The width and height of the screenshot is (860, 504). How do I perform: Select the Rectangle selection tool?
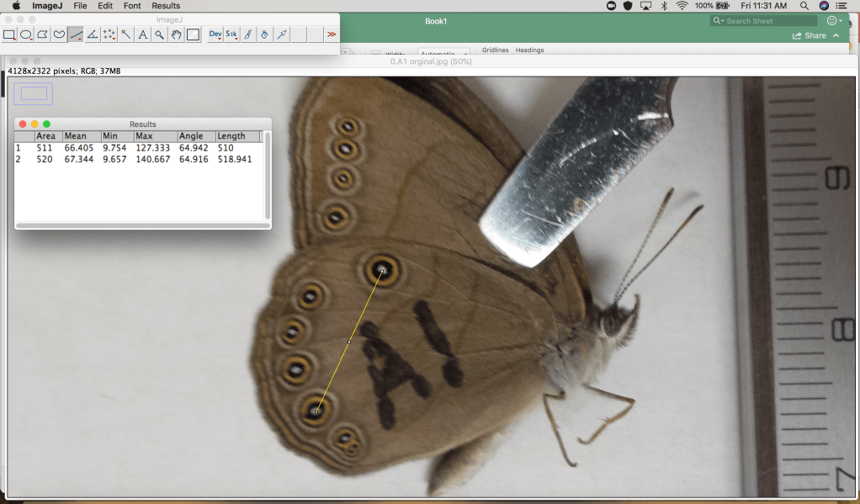click(x=10, y=34)
